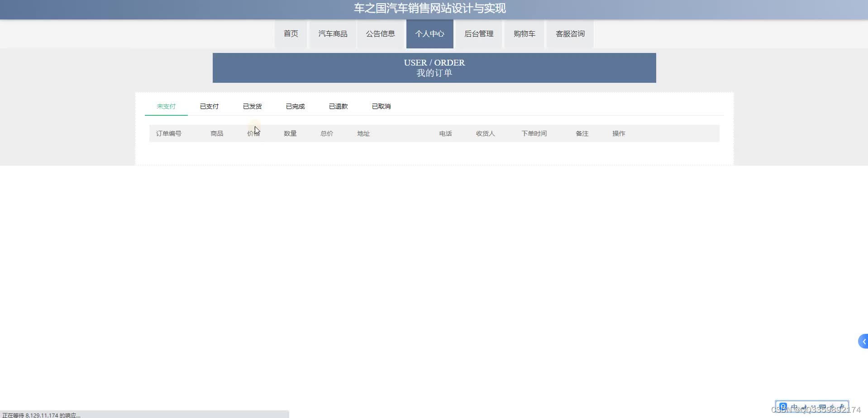Open the IME soft keyboard icon
Viewport: 868px width, 418px height.
point(822,407)
